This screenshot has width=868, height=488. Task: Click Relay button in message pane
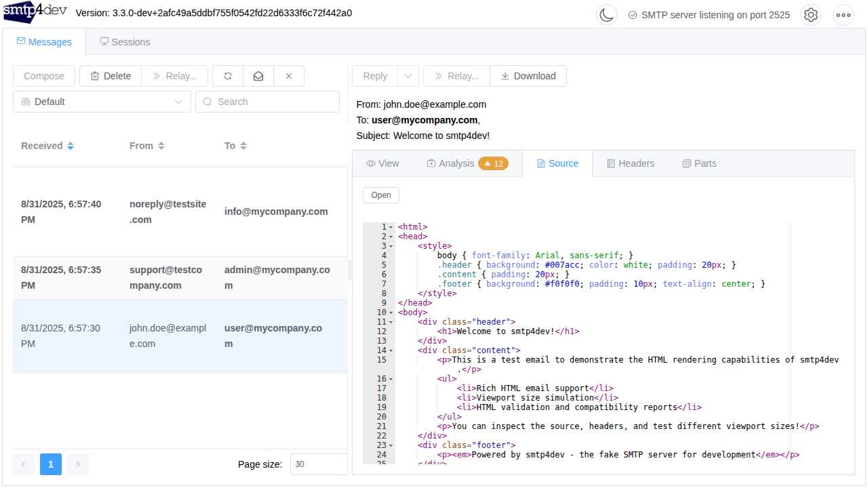click(457, 76)
